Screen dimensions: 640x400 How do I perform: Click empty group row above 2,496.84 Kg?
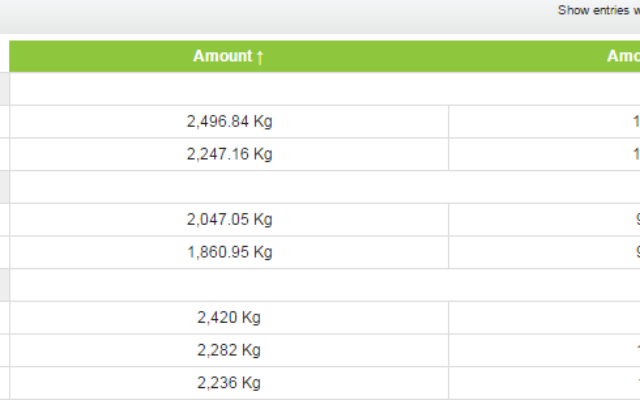click(x=325, y=89)
